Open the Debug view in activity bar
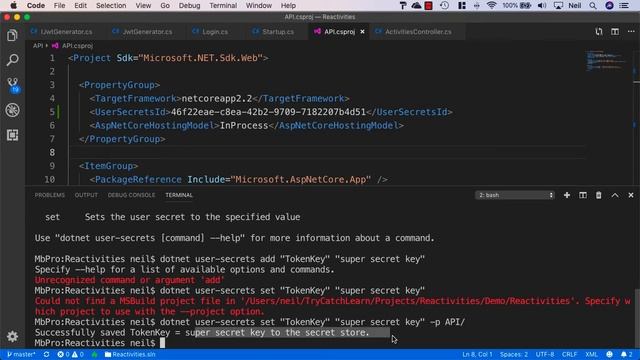The height and width of the screenshot is (360, 640). pos(12,110)
